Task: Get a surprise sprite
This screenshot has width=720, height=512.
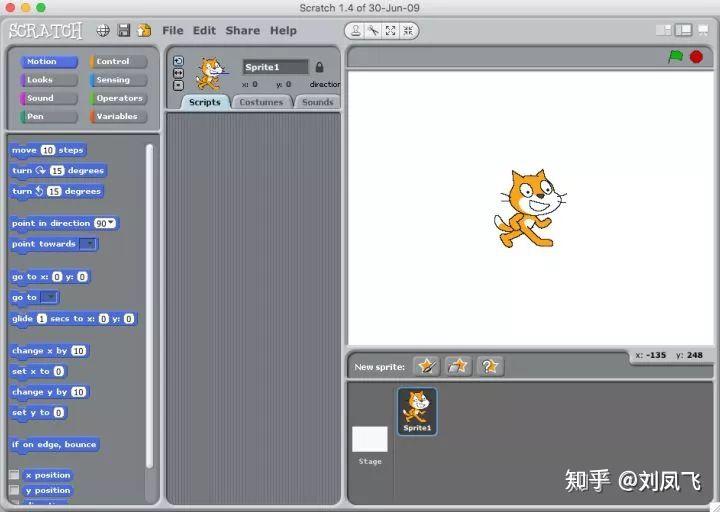Action: (489, 366)
